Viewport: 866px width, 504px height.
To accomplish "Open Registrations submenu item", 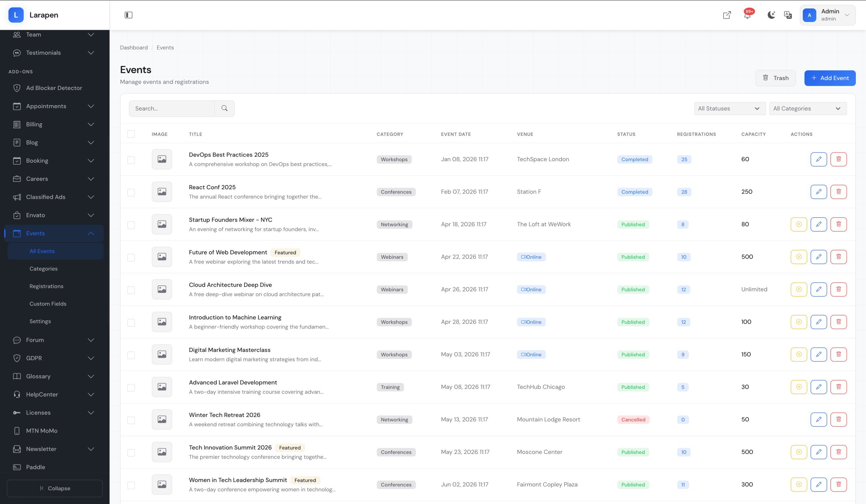I will click(46, 286).
